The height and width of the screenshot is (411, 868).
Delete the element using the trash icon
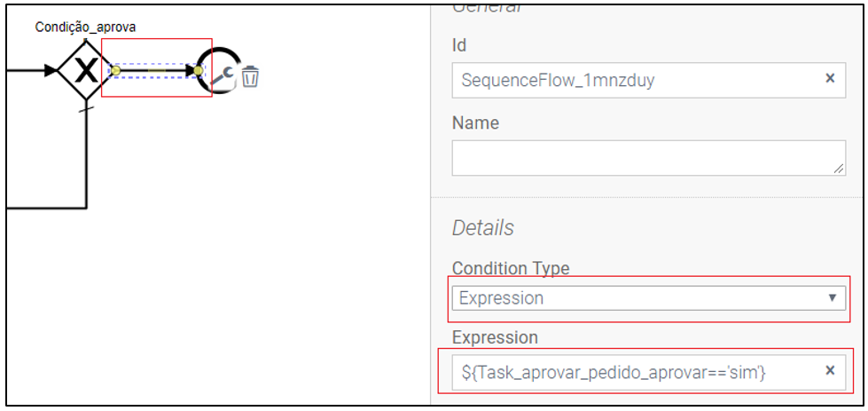click(250, 76)
